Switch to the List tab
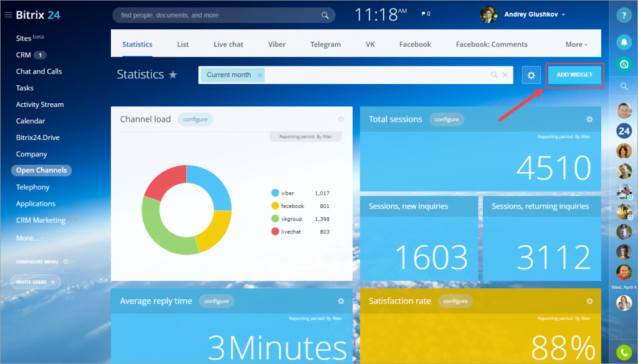The image size is (638, 364). coord(183,44)
